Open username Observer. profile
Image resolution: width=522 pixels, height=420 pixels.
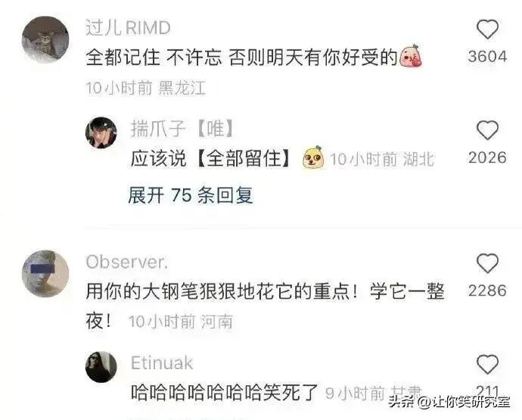(x=127, y=262)
